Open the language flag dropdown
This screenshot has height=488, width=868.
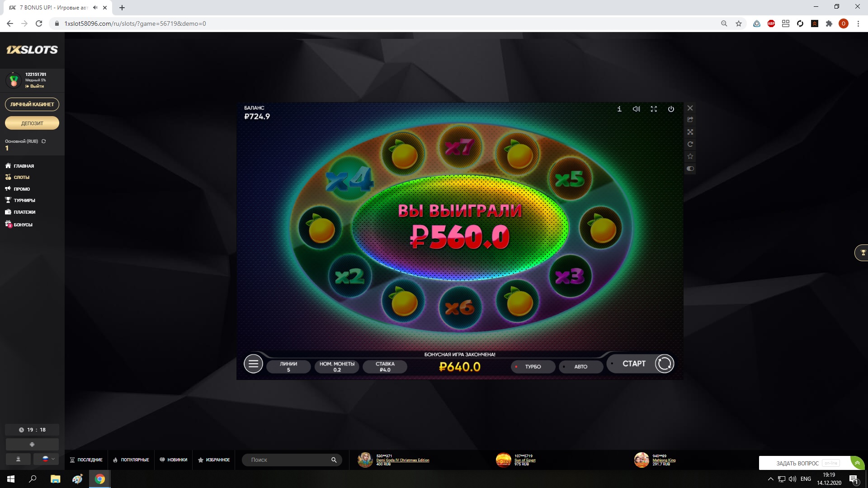46,459
